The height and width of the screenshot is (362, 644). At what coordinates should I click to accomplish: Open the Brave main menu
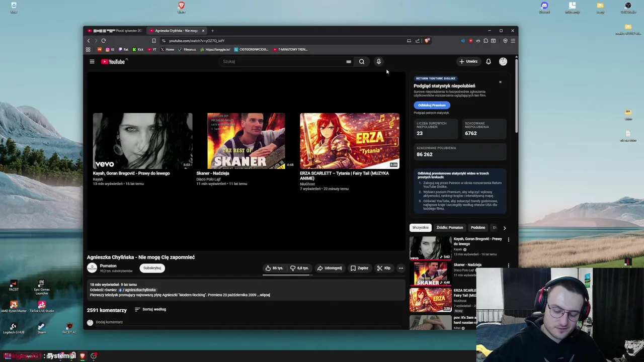(513, 41)
